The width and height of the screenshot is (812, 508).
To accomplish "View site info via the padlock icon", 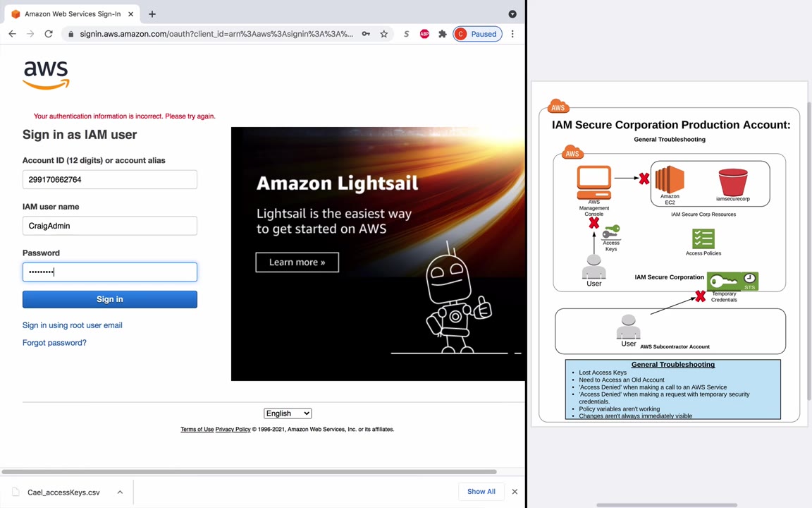I will click(x=71, y=34).
